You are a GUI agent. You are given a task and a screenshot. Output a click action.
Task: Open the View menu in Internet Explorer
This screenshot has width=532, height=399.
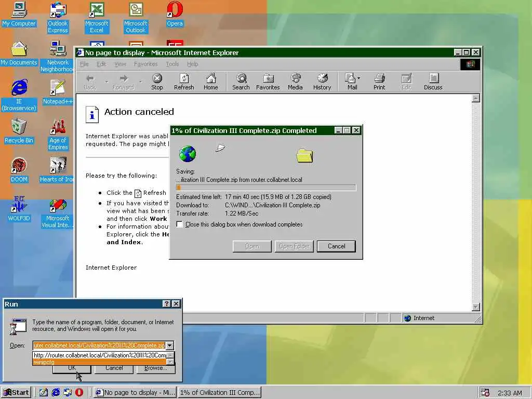click(x=120, y=64)
